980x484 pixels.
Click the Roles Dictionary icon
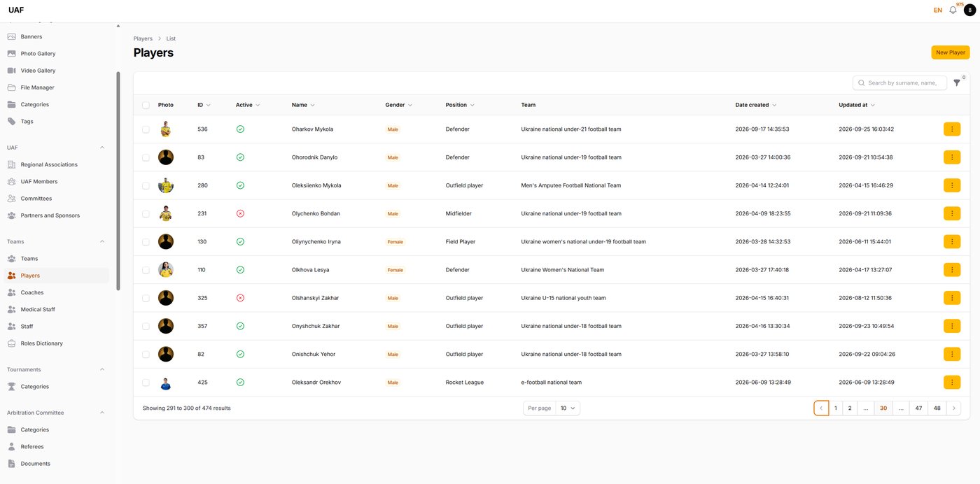coord(11,343)
